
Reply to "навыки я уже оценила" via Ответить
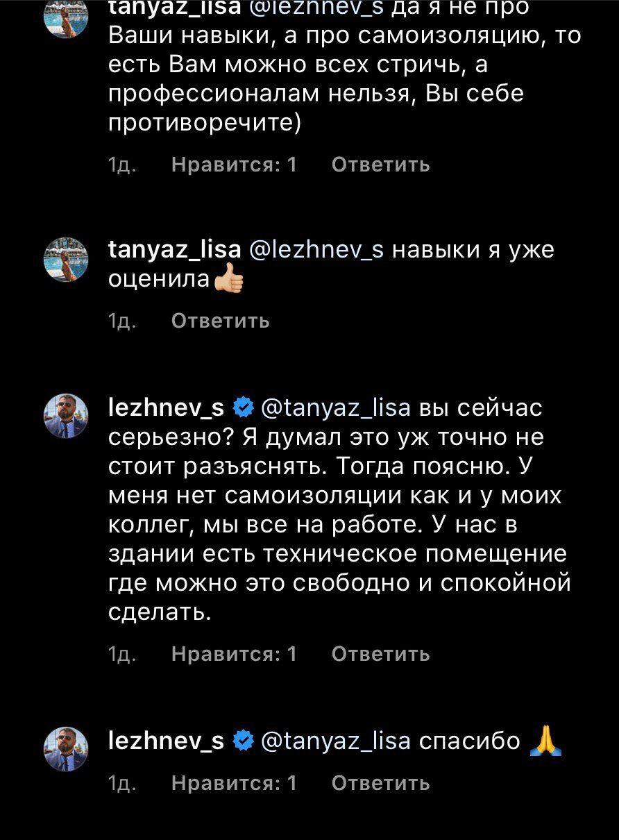click(x=220, y=321)
